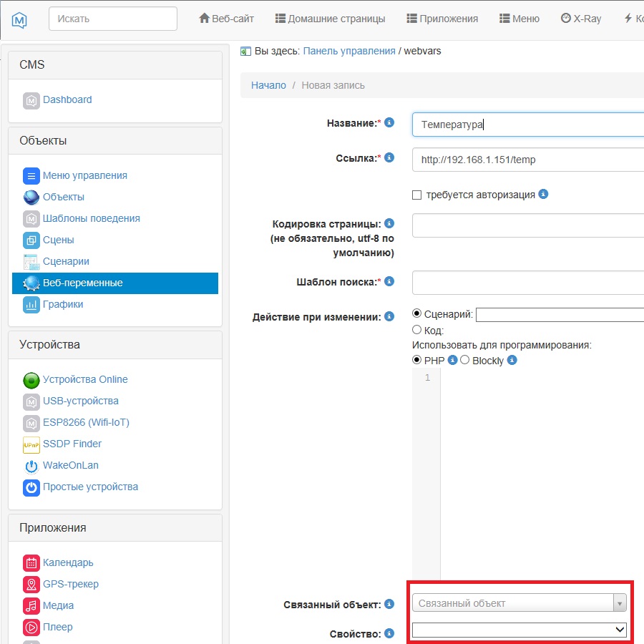Follow the Панель управления breadcrumb link
Viewport: 644px width, 644px height.
(x=349, y=51)
